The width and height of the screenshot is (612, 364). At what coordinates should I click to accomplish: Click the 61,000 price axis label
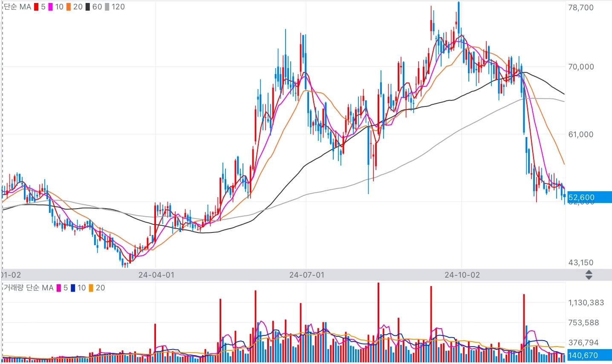pos(581,135)
